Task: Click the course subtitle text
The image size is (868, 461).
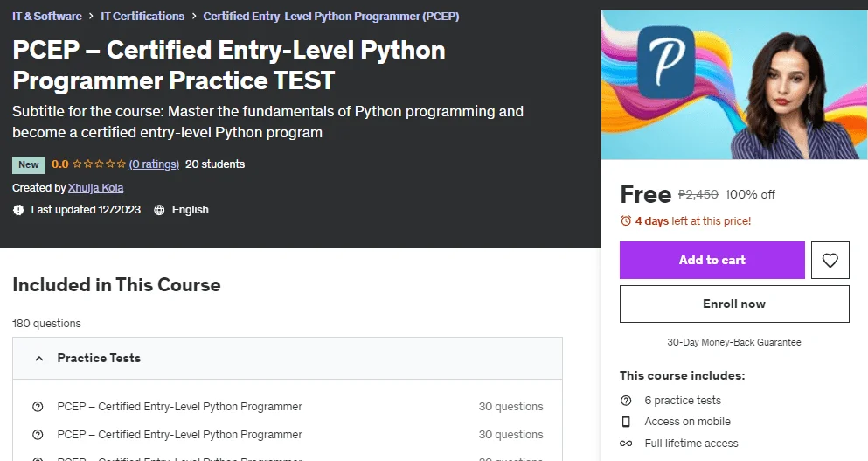Action: 268,122
